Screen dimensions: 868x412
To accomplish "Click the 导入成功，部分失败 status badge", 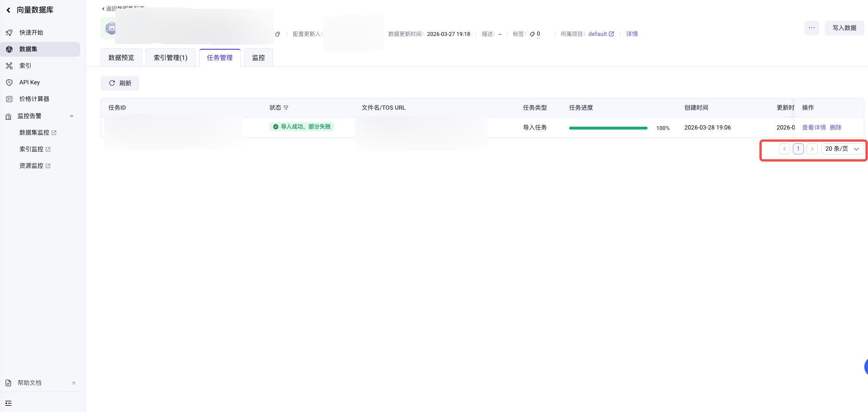I will [302, 127].
